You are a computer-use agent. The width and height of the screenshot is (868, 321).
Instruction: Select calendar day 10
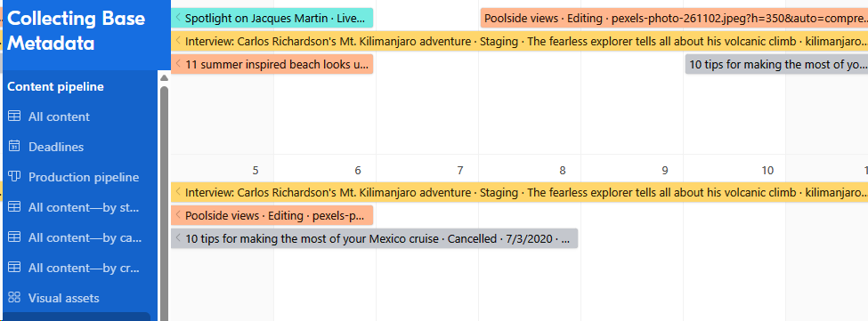[767, 170]
